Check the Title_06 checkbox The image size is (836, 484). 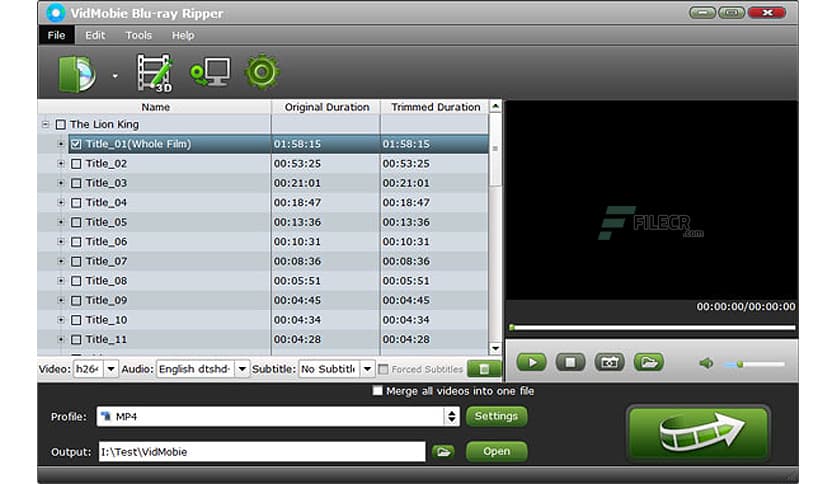pyautogui.click(x=76, y=242)
